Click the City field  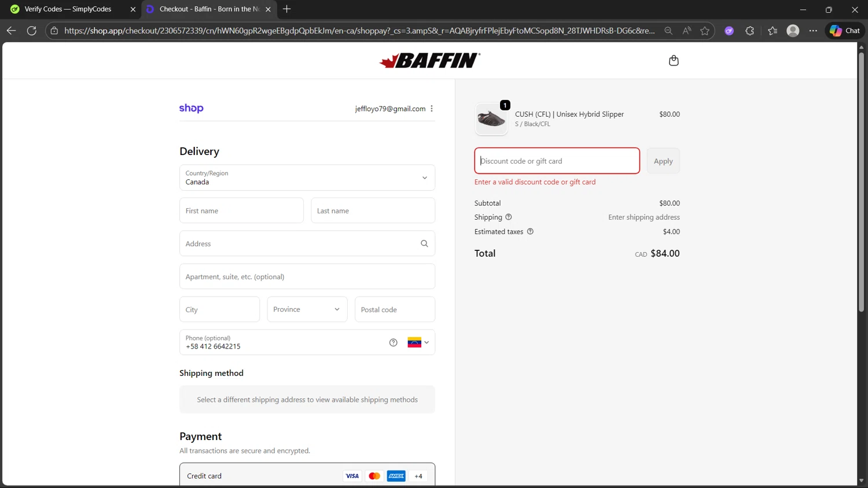(x=219, y=309)
